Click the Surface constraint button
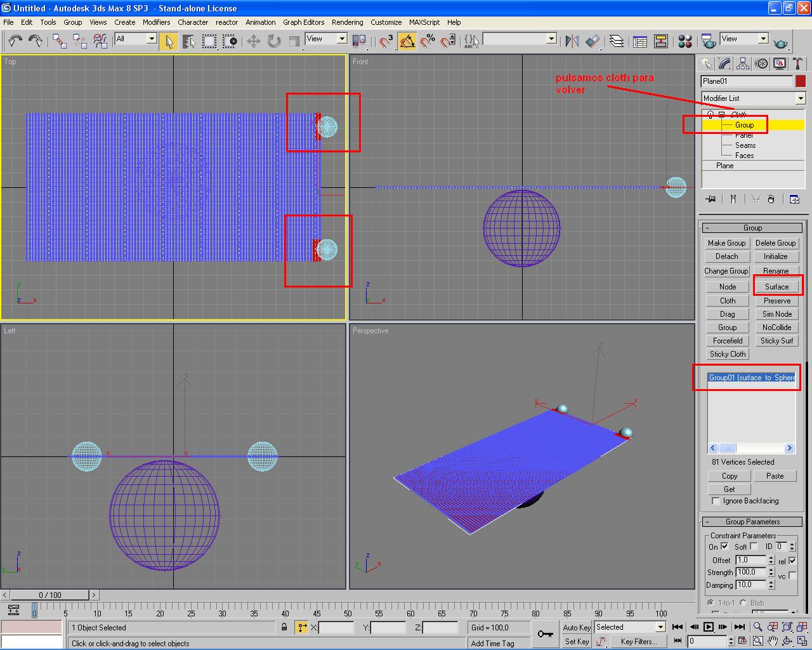 [776, 287]
